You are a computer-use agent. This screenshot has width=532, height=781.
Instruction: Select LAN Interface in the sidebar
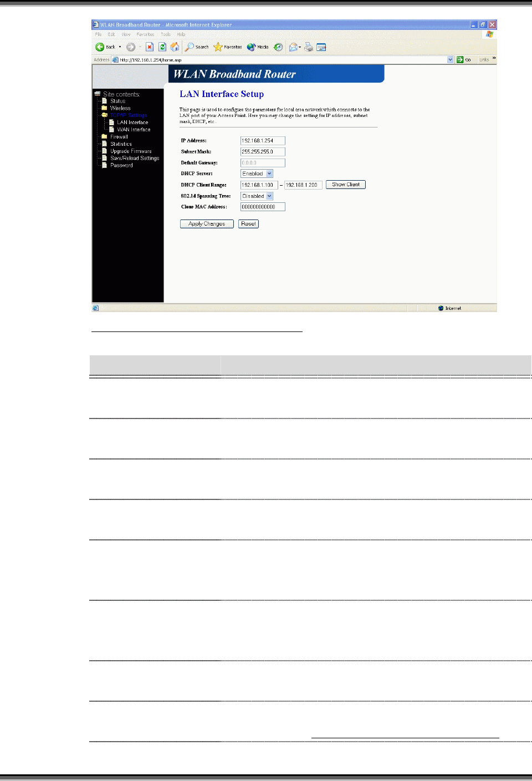pyautogui.click(x=132, y=122)
